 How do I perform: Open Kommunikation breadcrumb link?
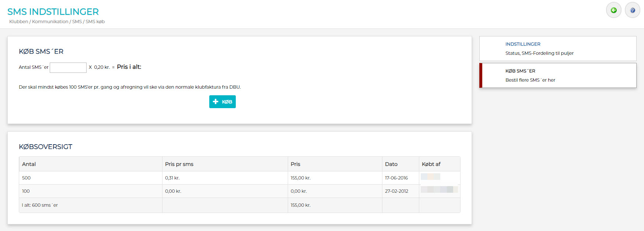click(x=50, y=22)
